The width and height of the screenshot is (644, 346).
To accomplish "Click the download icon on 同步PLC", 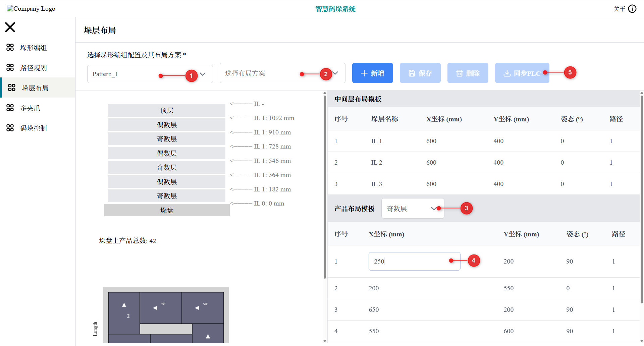I will point(507,73).
